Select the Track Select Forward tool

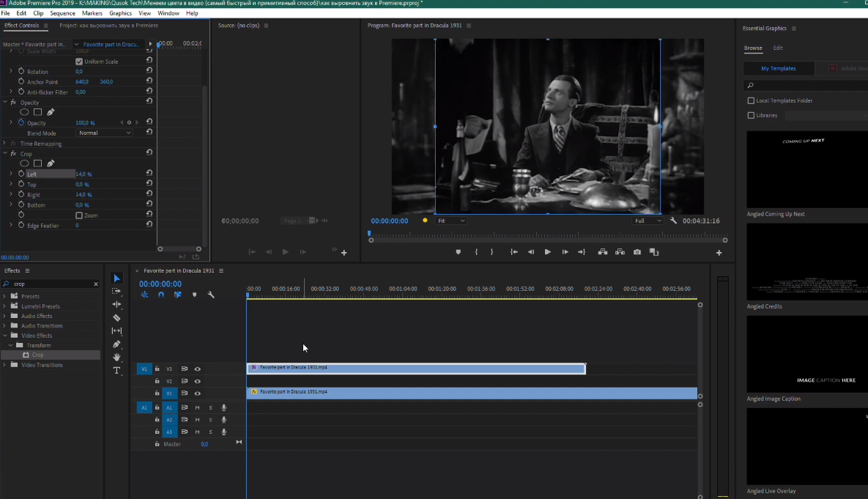point(116,292)
